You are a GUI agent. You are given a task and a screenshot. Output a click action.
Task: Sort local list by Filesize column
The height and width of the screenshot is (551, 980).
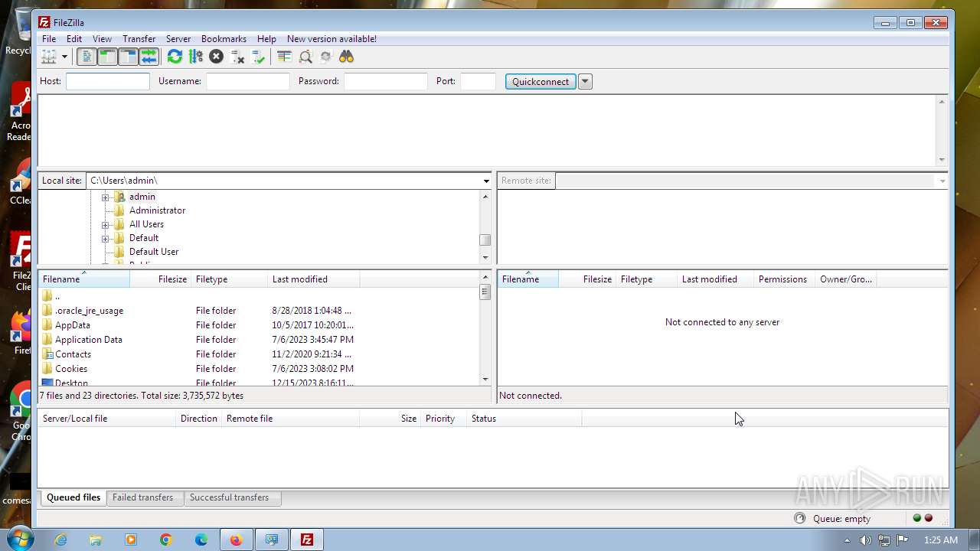[x=161, y=279]
